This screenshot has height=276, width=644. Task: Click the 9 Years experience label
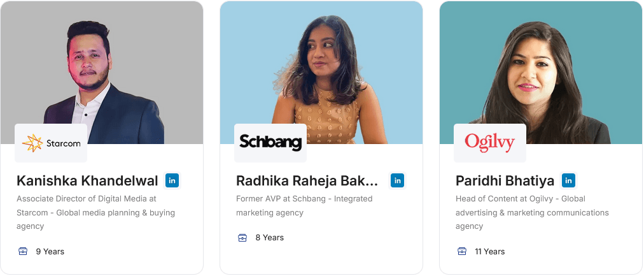pyautogui.click(x=50, y=251)
